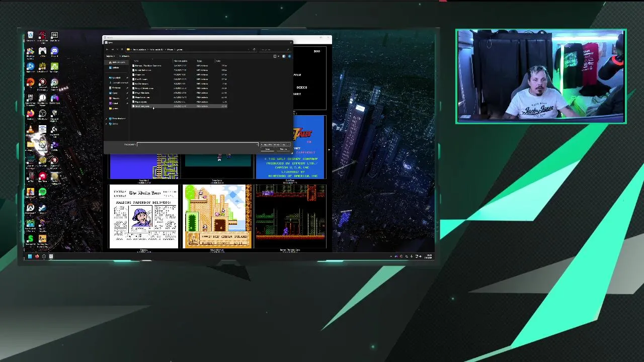
Task: Select the Kirby's Adventure file row
Action: [x=180, y=88]
